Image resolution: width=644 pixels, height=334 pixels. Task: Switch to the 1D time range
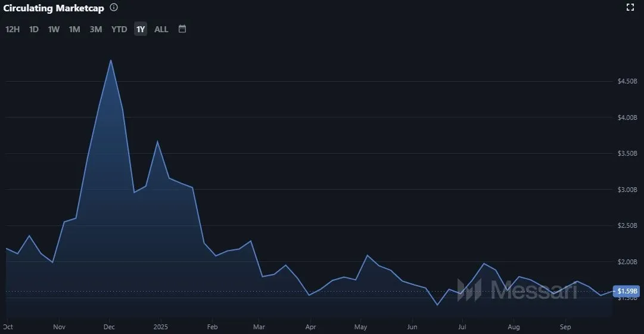point(34,29)
